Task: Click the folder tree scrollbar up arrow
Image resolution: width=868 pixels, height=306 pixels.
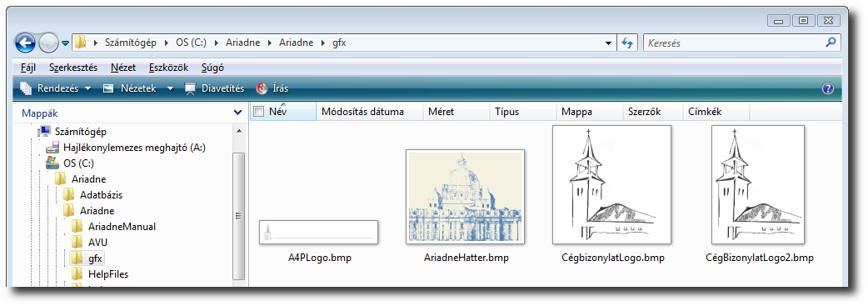Action: pos(238,132)
